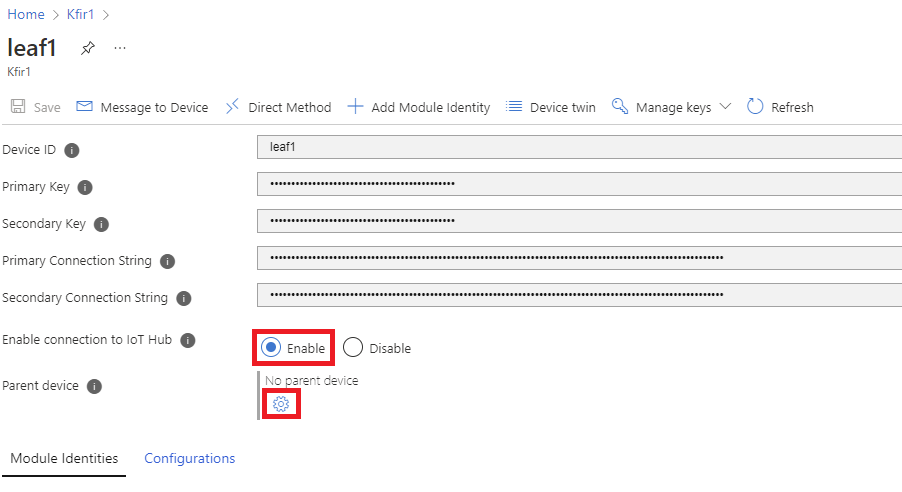
Task: Select the Module Identities tab
Action: coord(64,459)
